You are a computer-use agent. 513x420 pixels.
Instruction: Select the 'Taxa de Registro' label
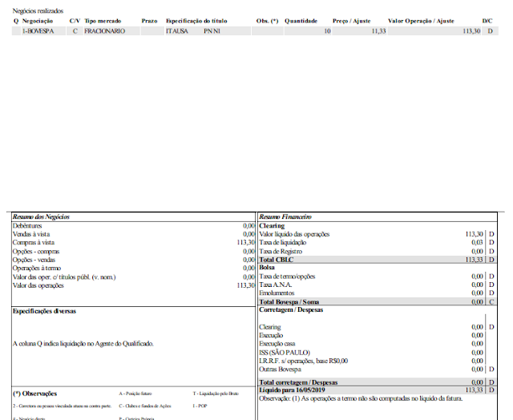281,252
